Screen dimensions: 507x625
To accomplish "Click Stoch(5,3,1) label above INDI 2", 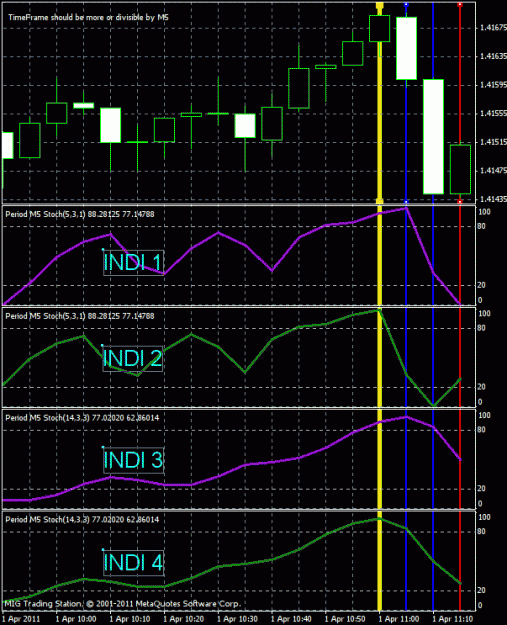I will tap(80, 316).
